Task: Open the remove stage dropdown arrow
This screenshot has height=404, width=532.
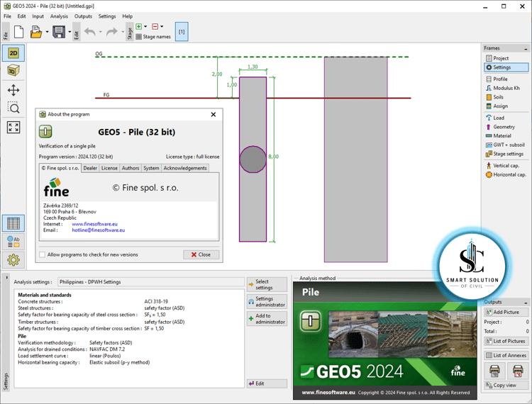Action: (x=162, y=26)
